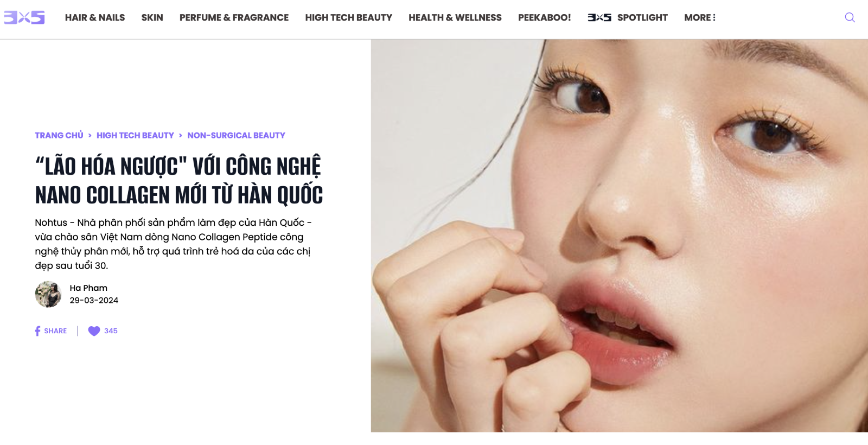Open the Peekaboo! section

tap(544, 17)
